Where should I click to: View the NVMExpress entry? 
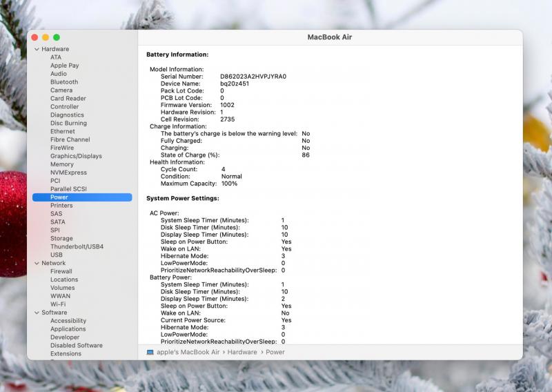(68, 173)
